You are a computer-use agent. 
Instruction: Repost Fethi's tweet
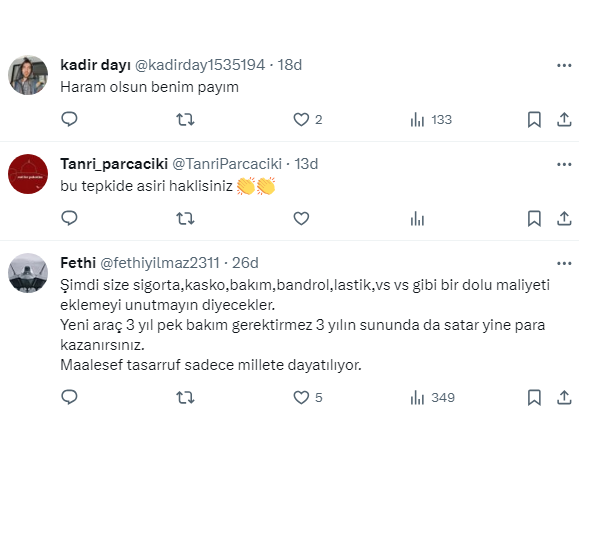[185, 397]
